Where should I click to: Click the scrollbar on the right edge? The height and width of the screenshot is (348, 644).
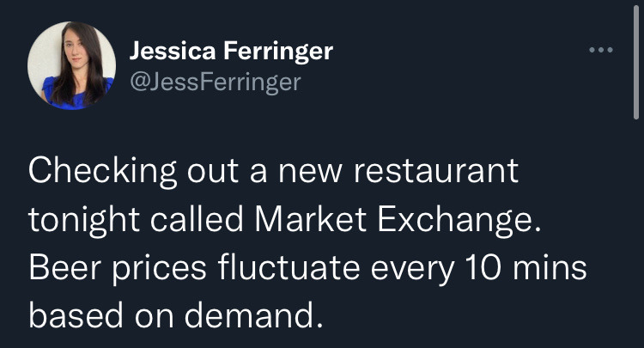tap(636, 60)
